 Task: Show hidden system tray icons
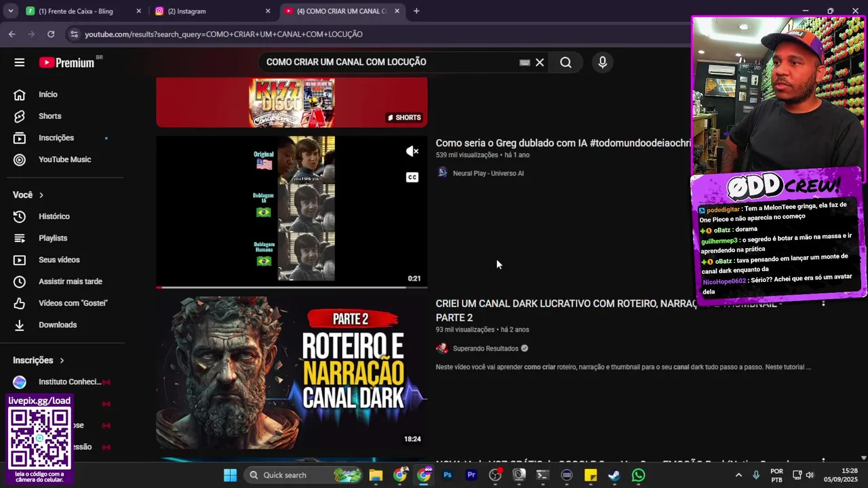click(738, 475)
